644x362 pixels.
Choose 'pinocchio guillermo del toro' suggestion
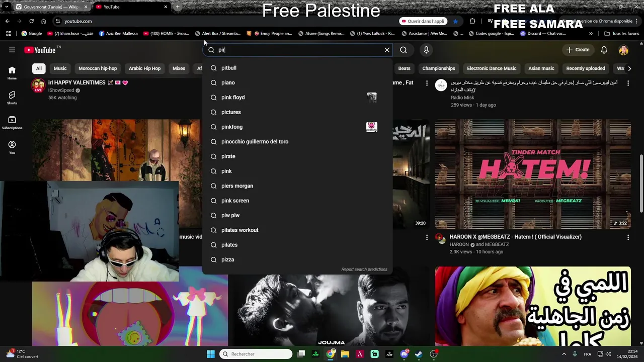click(297, 142)
